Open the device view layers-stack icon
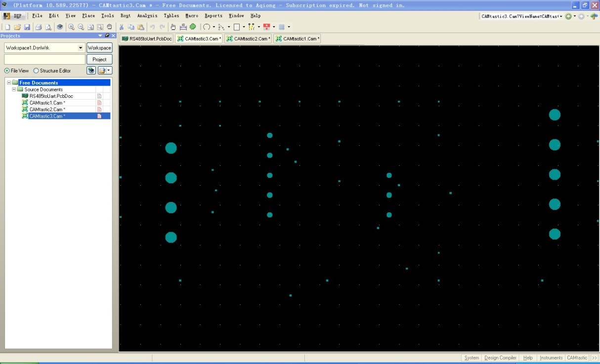The height and width of the screenshot is (364, 600). pos(60,27)
